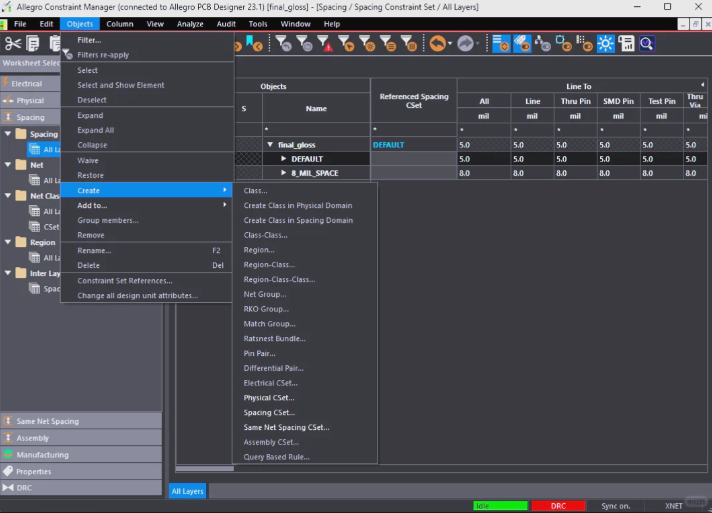Screen dimensions: 712x513
Task: Collapse the Net folder in worksheet tree
Action: click(8, 165)
